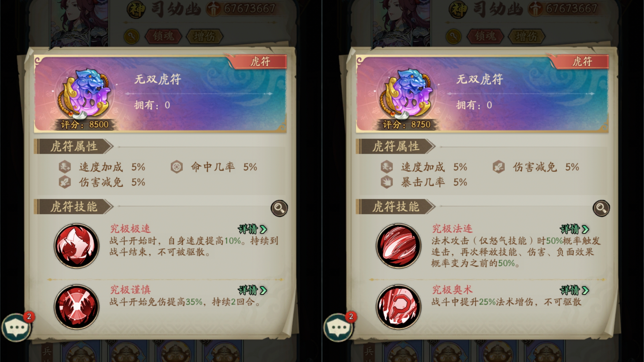Open the magnifier icon in left 虎符技能 panel
Viewport: 644px width, 362px height.
tap(279, 208)
